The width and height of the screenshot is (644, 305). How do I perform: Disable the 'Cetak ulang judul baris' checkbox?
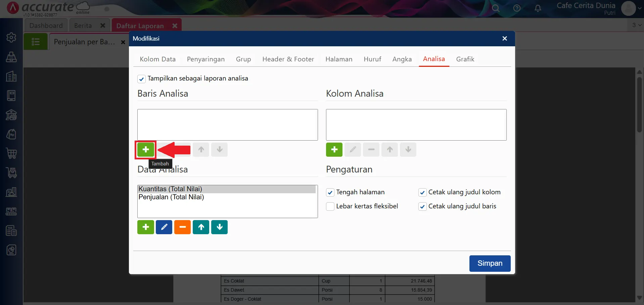422,206
